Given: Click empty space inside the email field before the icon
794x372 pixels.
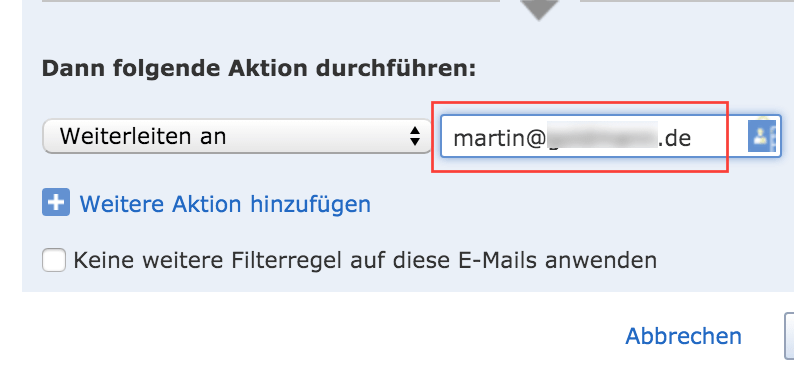Looking at the screenshot, I should [x=719, y=137].
